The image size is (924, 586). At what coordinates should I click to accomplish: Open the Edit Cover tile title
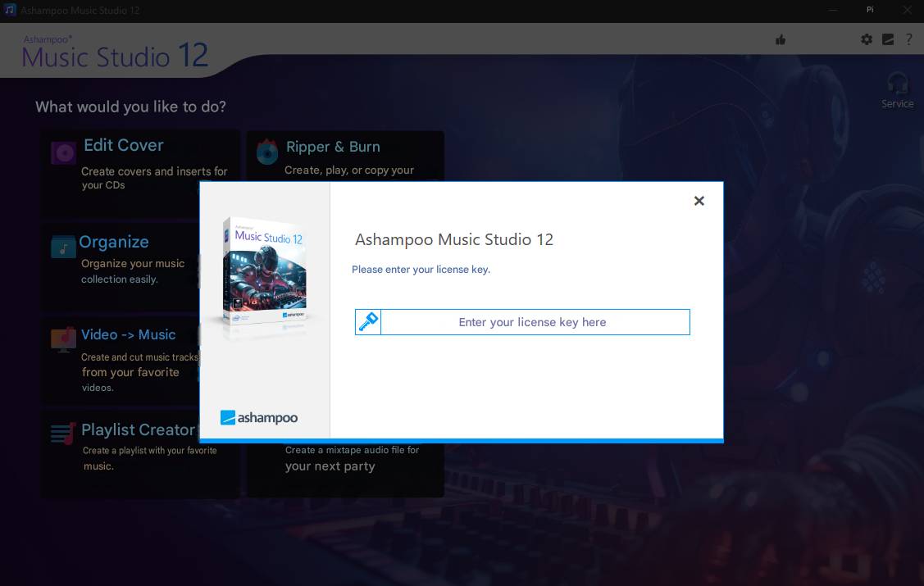(124, 145)
